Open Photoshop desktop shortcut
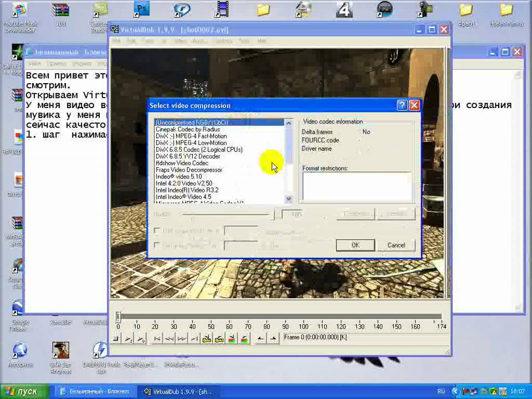The width and height of the screenshot is (532, 399). coord(141,9)
